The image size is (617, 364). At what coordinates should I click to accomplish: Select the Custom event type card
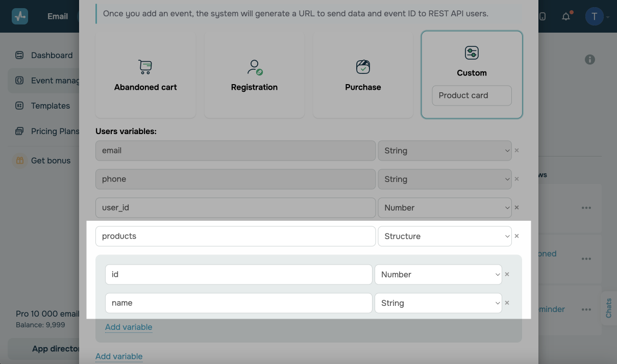472,61
